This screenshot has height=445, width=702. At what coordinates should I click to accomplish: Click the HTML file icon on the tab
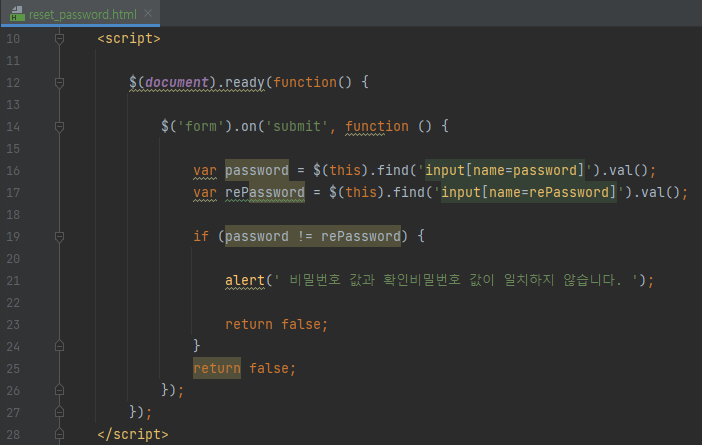pos(17,14)
